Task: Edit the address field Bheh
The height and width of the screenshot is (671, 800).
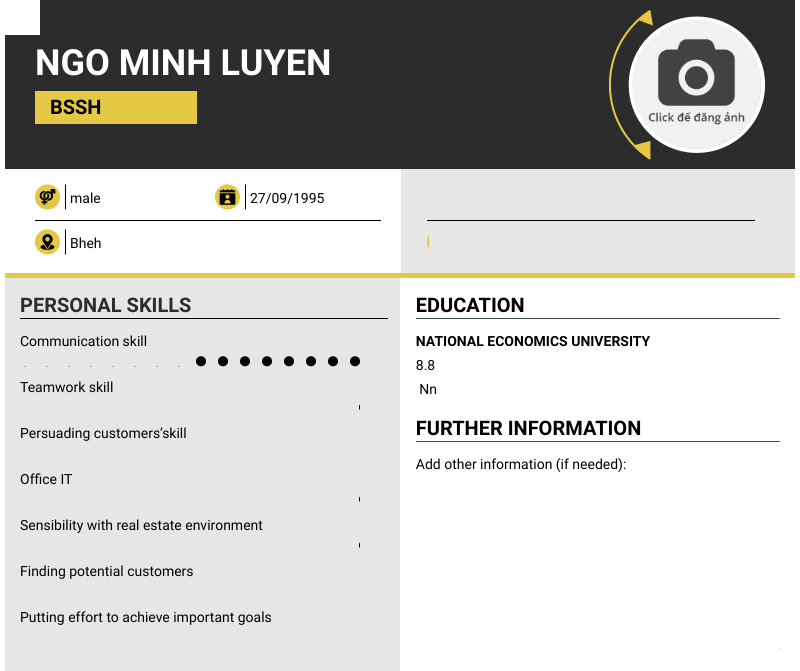Action: pos(85,243)
